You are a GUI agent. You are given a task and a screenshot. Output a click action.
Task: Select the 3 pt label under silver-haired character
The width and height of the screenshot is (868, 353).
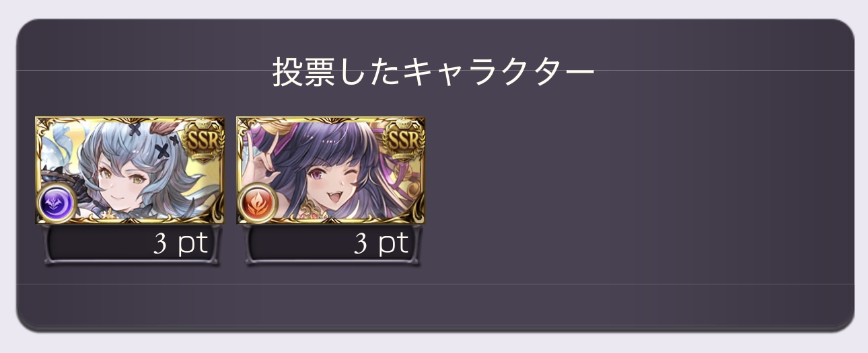tap(181, 243)
